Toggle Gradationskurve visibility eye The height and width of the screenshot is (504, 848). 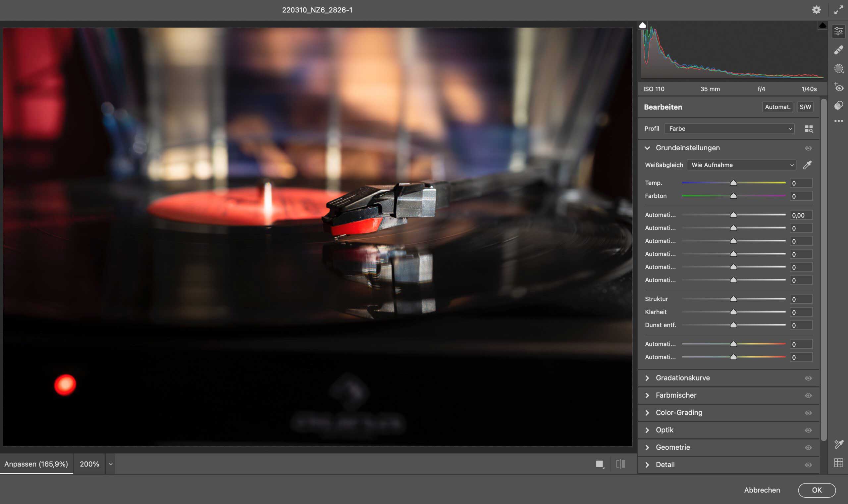click(808, 378)
